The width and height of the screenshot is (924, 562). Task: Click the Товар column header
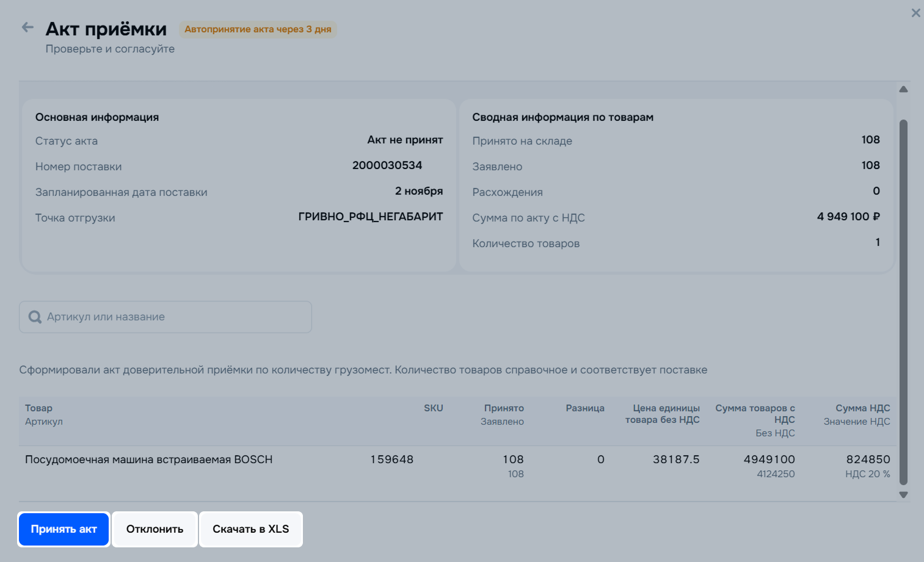click(x=38, y=408)
